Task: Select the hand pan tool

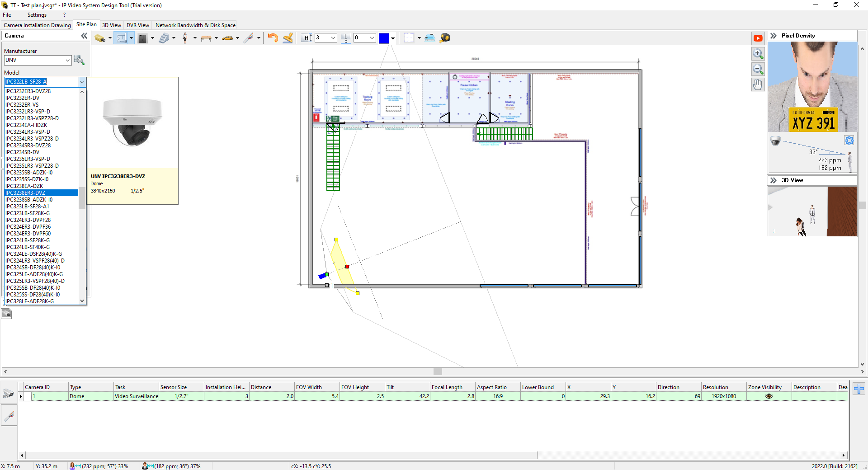Action: click(758, 85)
